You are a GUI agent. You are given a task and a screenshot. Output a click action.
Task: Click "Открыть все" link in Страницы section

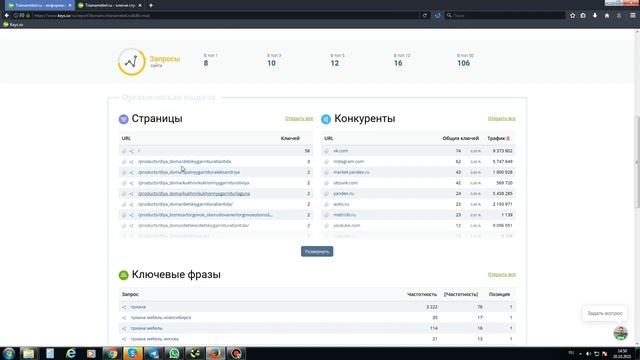point(299,118)
